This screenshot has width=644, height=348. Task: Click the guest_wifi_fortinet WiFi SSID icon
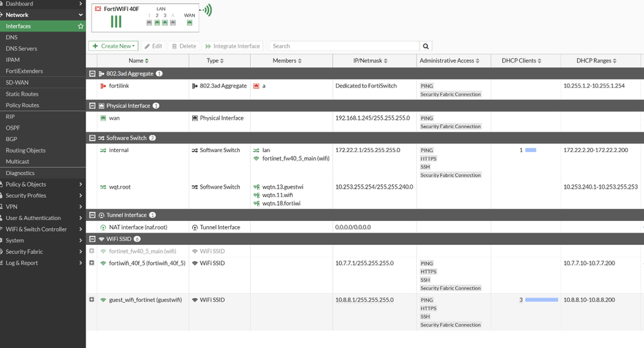(103, 300)
